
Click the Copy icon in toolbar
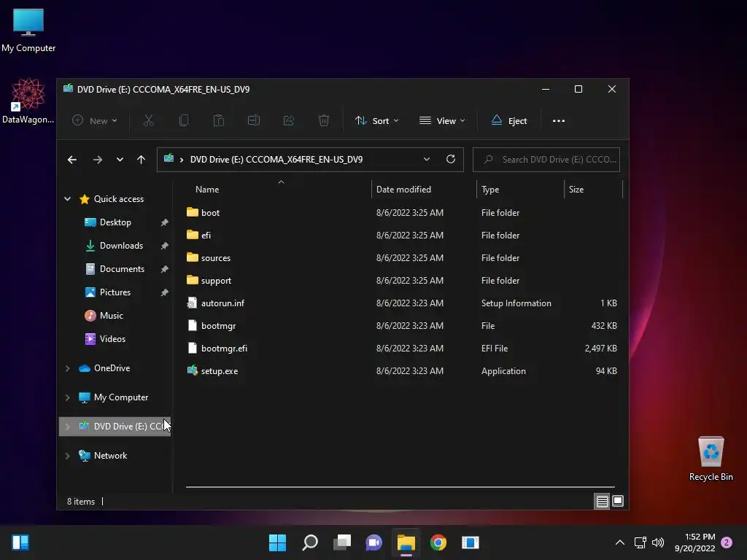click(x=183, y=120)
